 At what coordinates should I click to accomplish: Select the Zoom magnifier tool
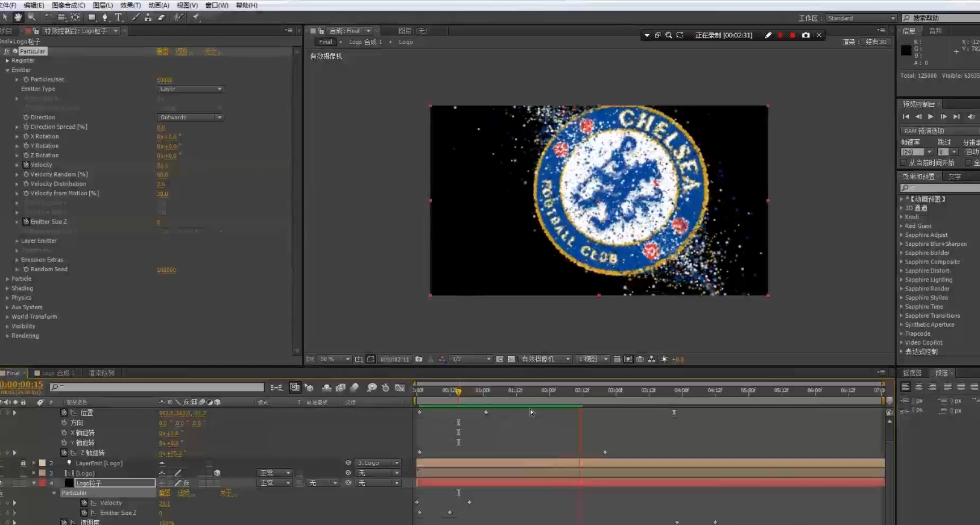(x=31, y=17)
